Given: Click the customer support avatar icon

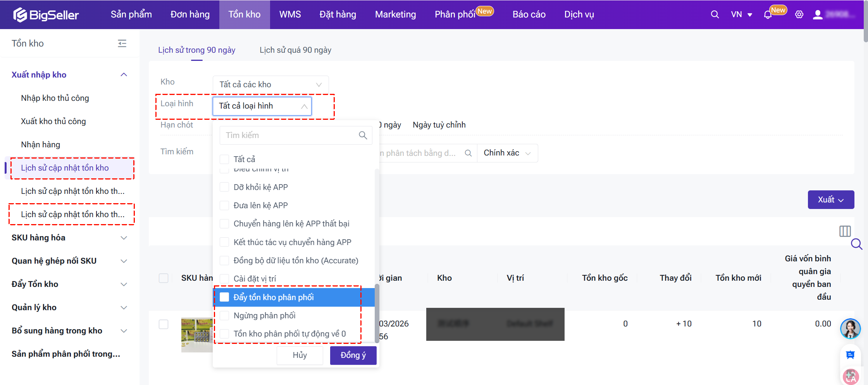Looking at the screenshot, I should coord(850,329).
